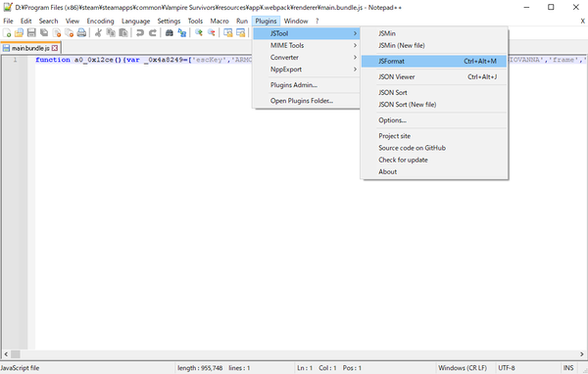Click the Plugins menu in the menu bar
Image resolution: width=588 pixels, height=374 pixels.
pos(266,21)
